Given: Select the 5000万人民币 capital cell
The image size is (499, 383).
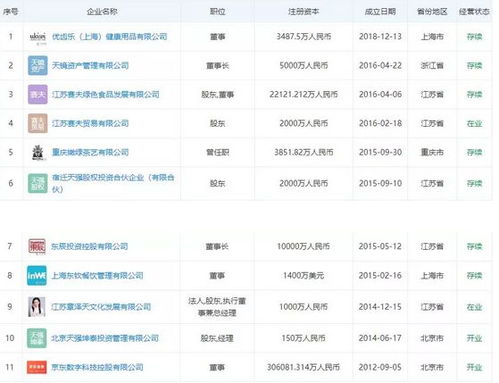Looking at the screenshot, I should pyautogui.click(x=303, y=66).
